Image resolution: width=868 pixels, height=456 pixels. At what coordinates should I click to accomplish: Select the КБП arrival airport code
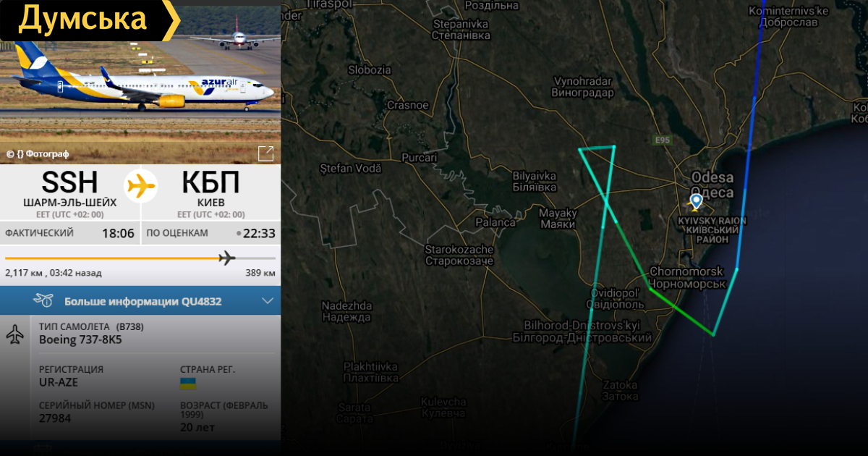pos(210,182)
